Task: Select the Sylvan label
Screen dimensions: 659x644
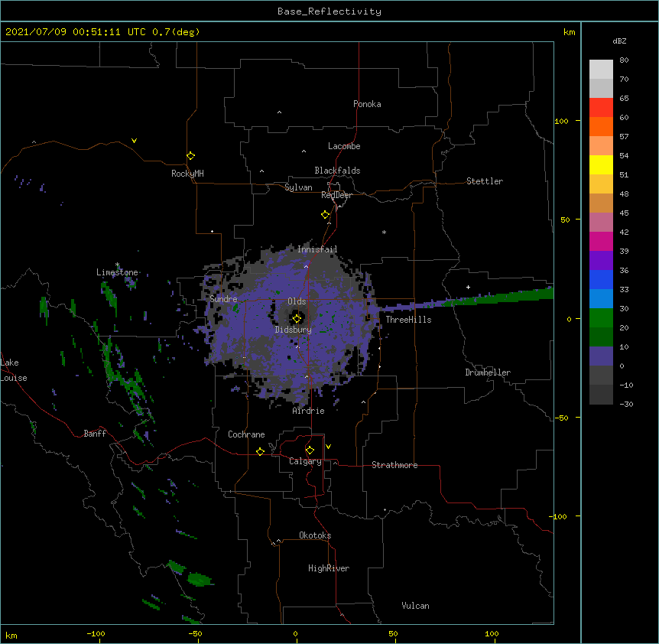Action: (298, 187)
